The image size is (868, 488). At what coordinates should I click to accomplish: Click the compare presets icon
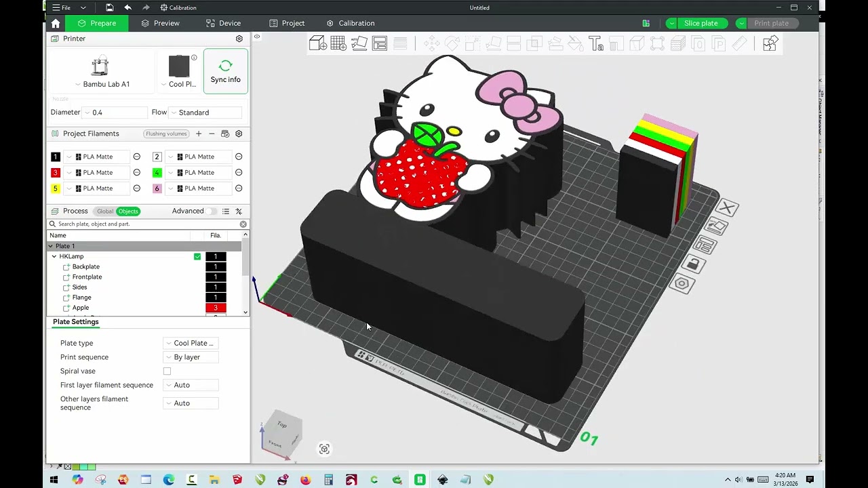[x=239, y=211]
